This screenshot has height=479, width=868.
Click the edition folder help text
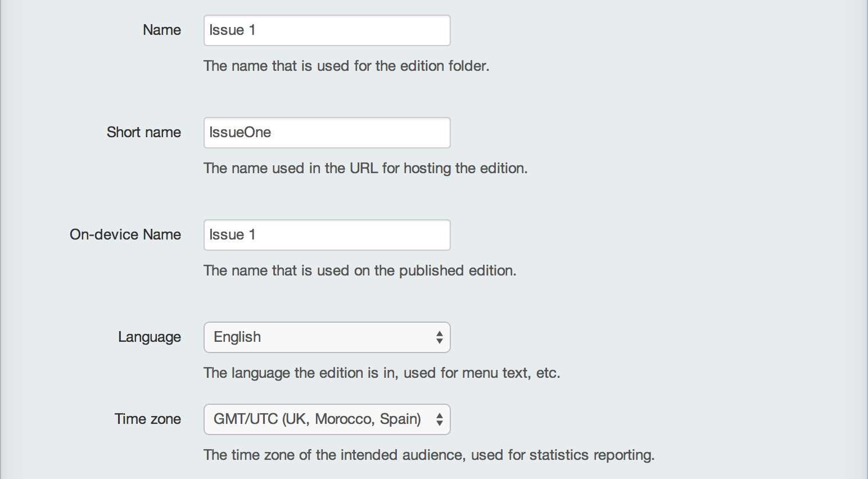[x=346, y=66]
